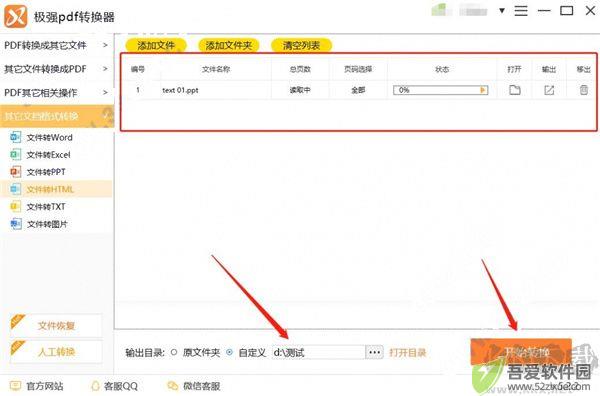Click the 文件名称 column header
Image resolution: width=600 pixels, height=396 pixels.
click(x=216, y=69)
